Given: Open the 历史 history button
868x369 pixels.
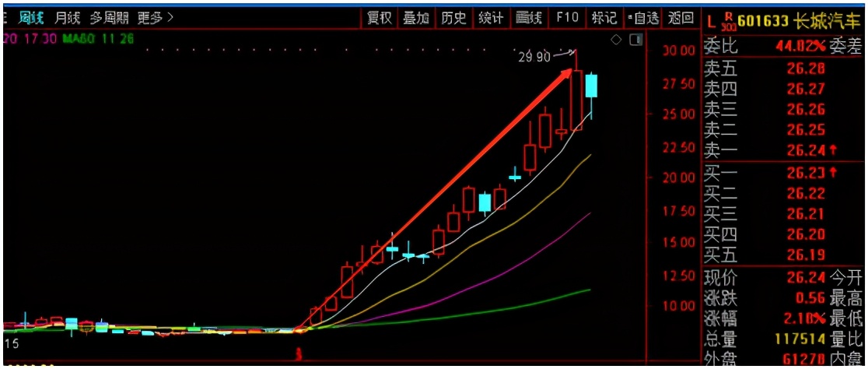Looking at the screenshot, I should click(453, 18).
